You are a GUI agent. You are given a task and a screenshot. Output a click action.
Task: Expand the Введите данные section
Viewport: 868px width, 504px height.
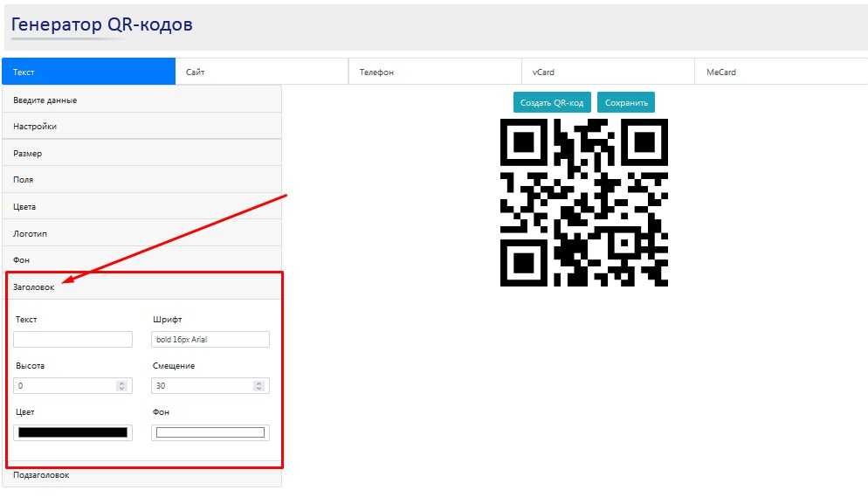tap(141, 100)
